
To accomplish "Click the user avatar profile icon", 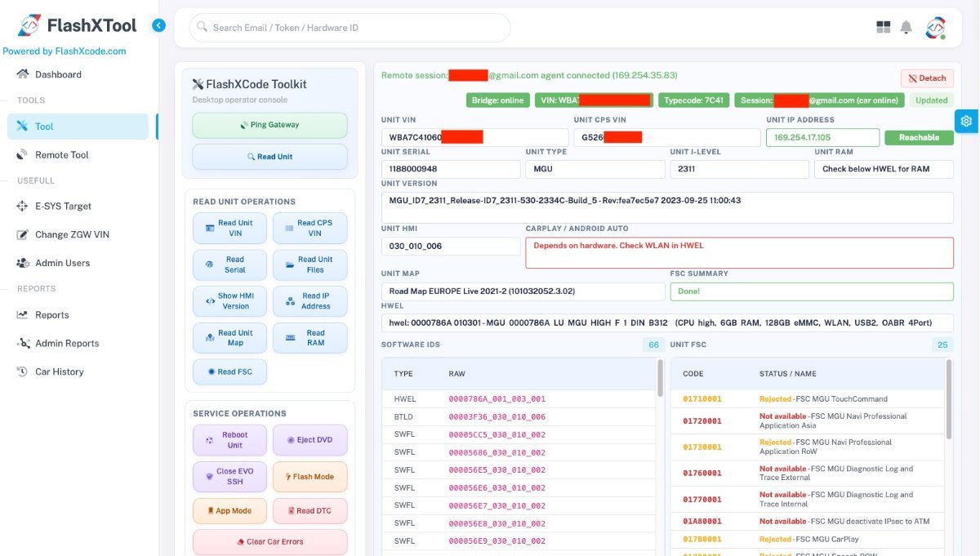I will tap(935, 27).
